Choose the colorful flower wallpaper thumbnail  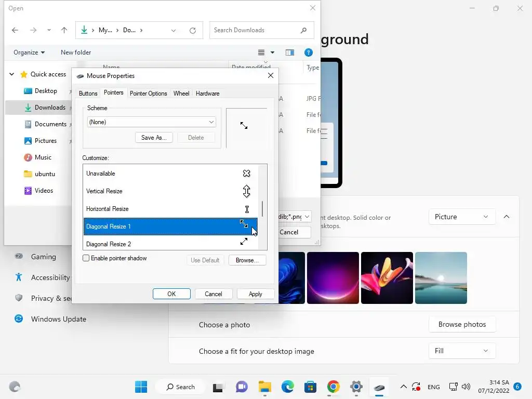[x=387, y=278]
